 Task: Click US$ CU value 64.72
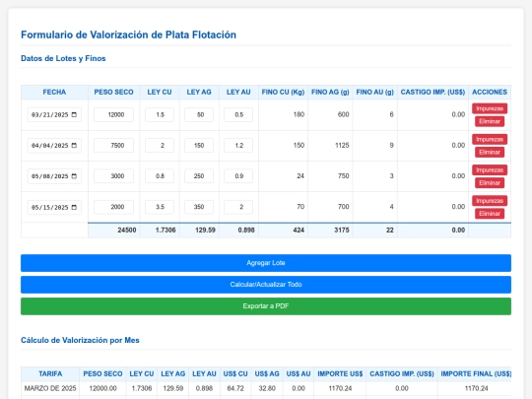click(x=235, y=388)
